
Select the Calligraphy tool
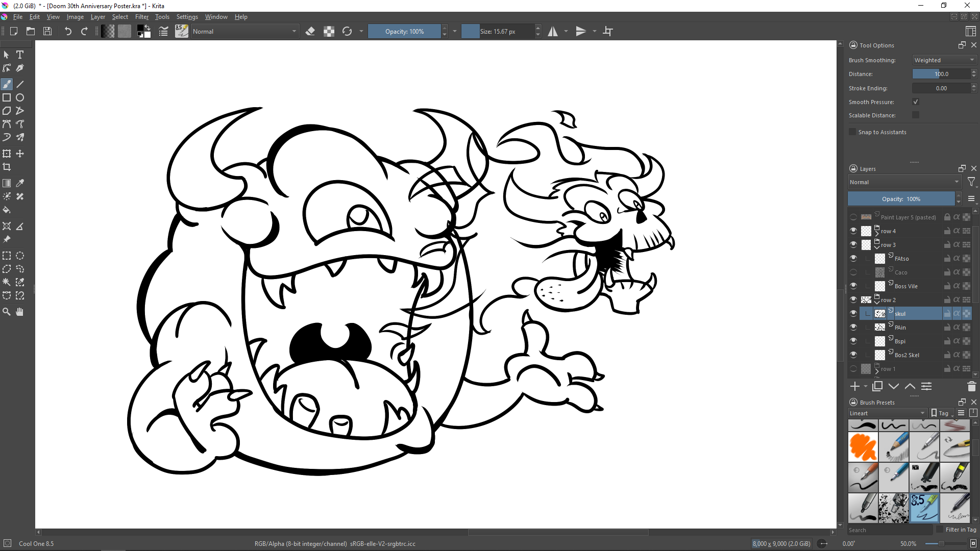(x=20, y=68)
